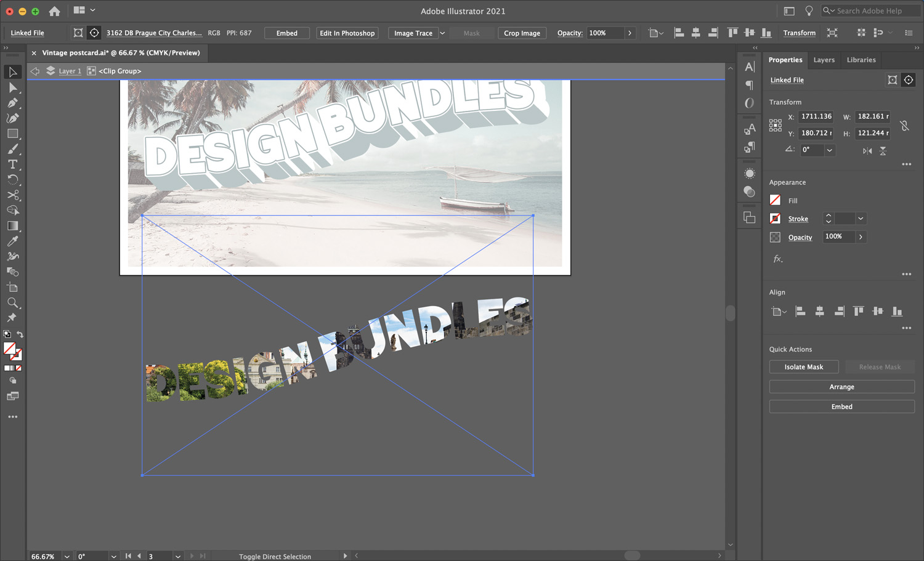The height and width of the screenshot is (561, 924).
Task: Select the Paintbrush tool
Action: tap(12, 149)
